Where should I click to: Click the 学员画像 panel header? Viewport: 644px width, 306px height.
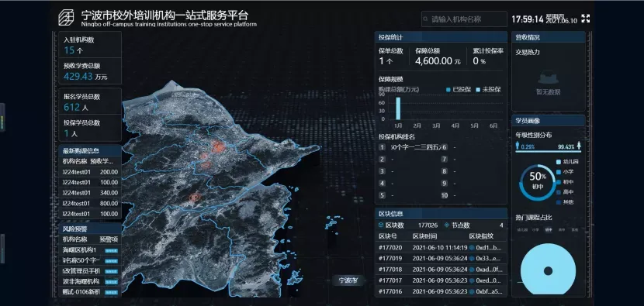click(549, 121)
